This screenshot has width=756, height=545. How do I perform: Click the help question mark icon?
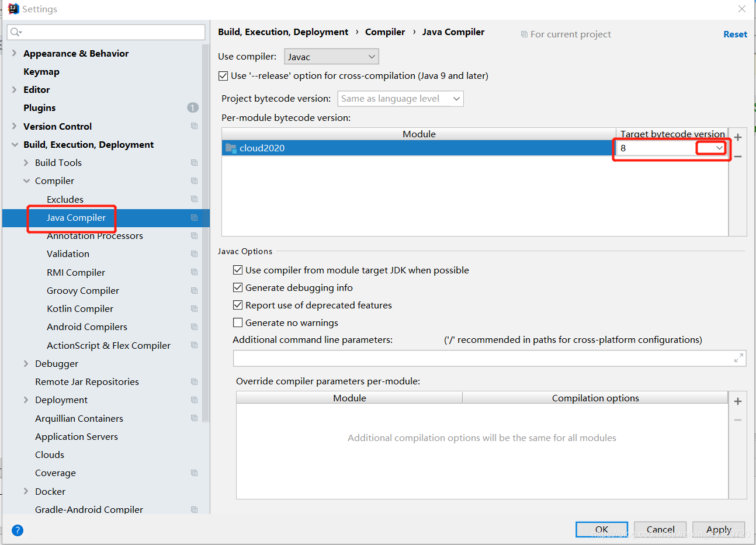point(18,530)
